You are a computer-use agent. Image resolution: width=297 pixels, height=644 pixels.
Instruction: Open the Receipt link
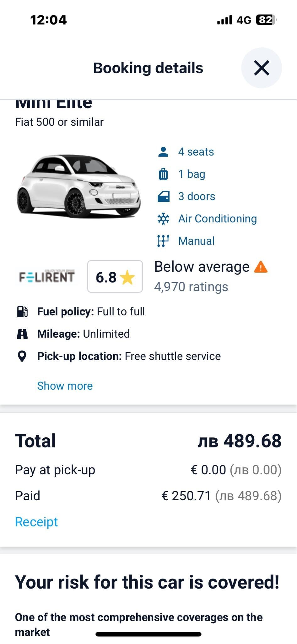tap(36, 522)
